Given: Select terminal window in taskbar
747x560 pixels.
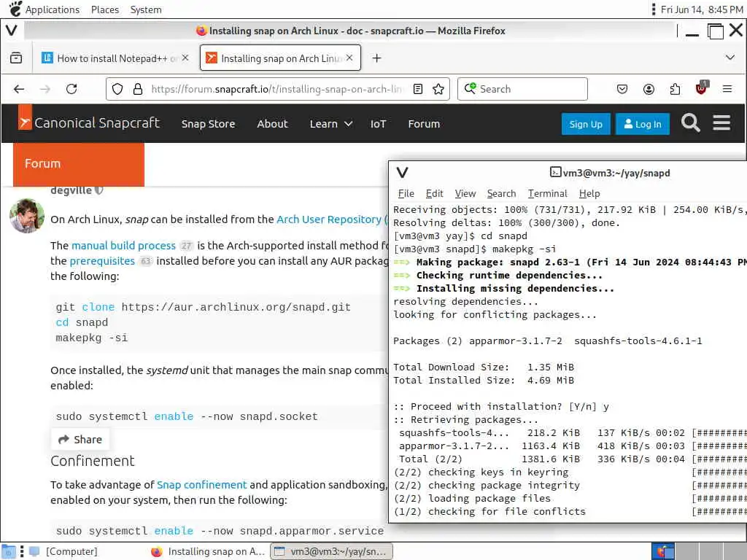Looking at the screenshot, I should click(332, 551).
